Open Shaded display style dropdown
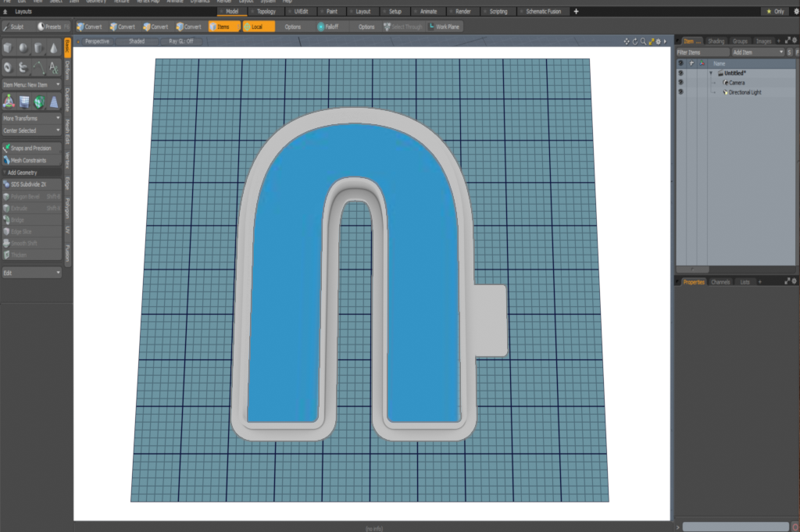This screenshot has height=532, width=800. [x=137, y=41]
